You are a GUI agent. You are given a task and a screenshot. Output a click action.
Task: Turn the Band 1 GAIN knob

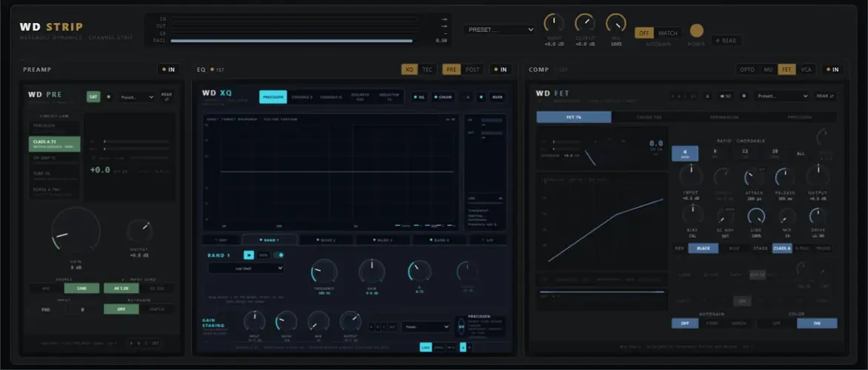(372, 272)
